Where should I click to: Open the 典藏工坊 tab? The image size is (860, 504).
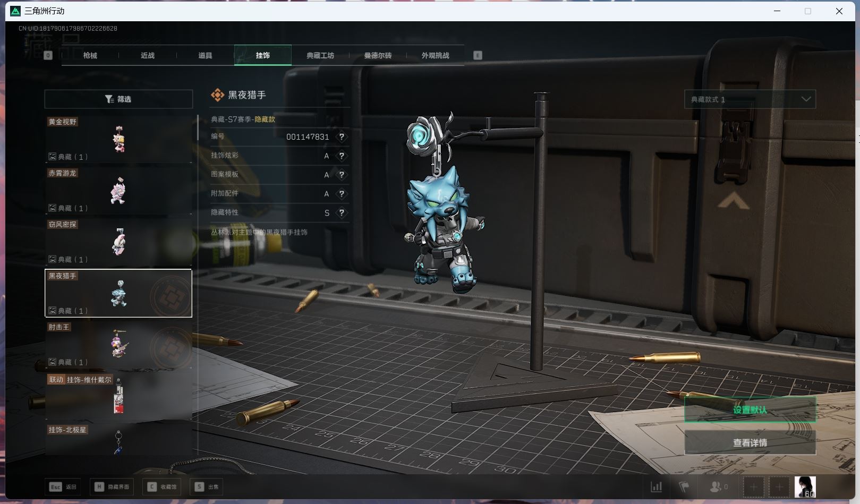pos(320,56)
